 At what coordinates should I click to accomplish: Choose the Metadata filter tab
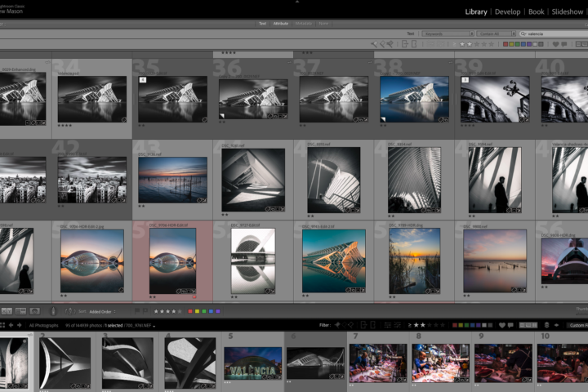303,23
